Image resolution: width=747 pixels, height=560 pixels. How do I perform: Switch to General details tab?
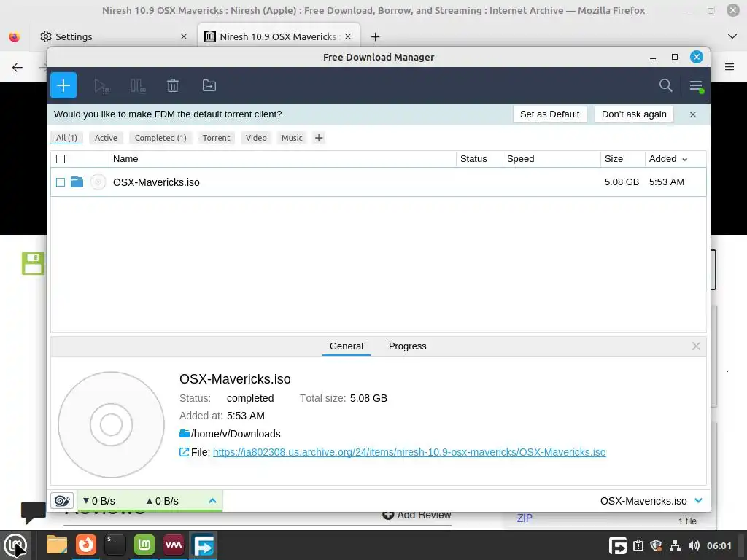point(347,346)
